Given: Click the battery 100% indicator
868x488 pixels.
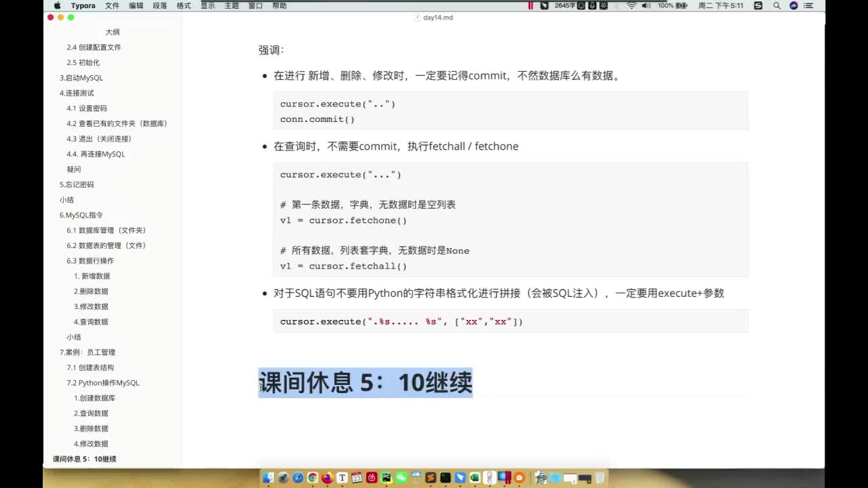Looking at the screenshot, I should [x=673, y=5].
